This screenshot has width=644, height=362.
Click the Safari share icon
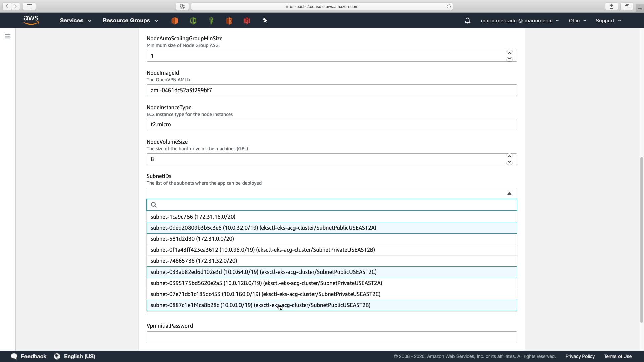pyautogui.click(x=611, y=6)
